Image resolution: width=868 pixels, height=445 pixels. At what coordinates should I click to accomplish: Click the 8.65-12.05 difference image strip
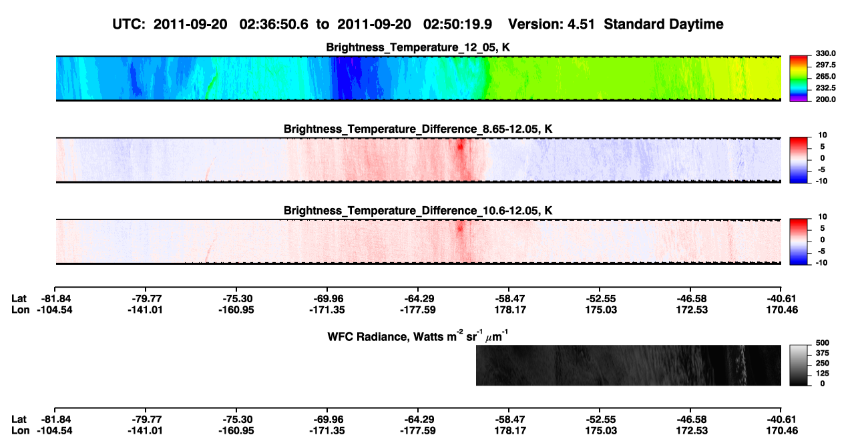click(418, 159)
